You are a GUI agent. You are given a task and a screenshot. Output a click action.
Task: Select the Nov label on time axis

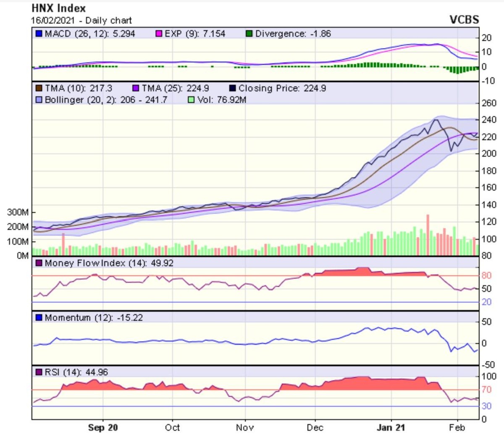244,428
